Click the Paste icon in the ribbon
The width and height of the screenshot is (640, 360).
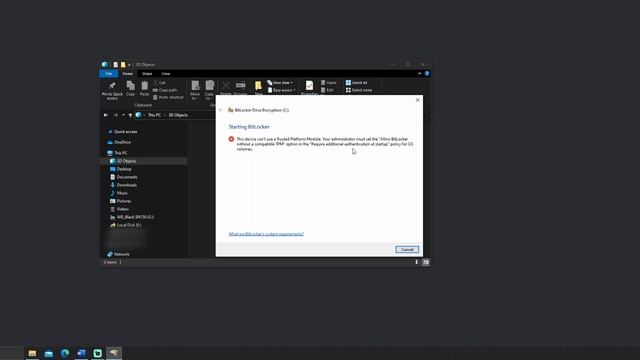point(144,88)
